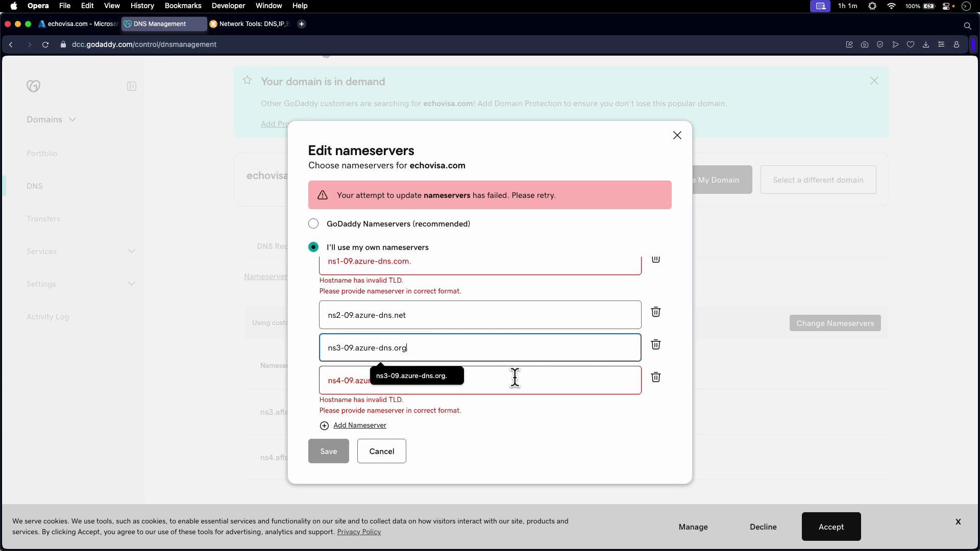Collapse the sidebar panel icon

click(x=132, y=86)
